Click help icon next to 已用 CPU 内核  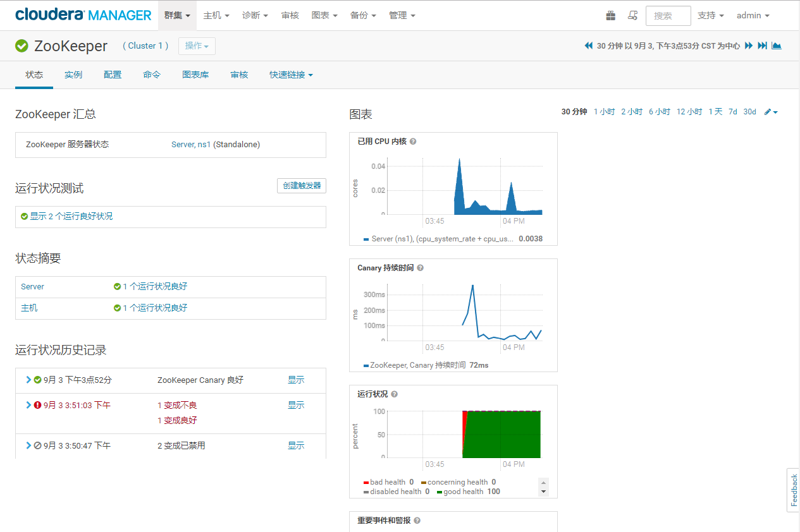click(413, 142)
